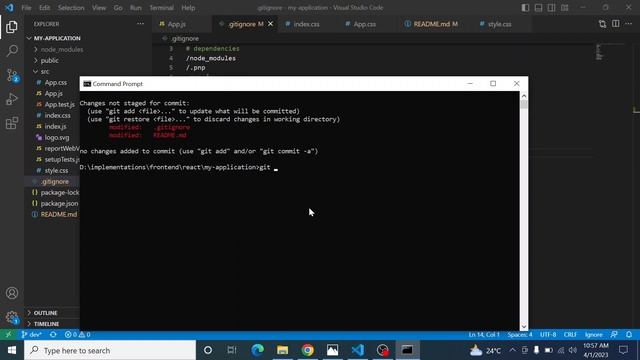Open the Terminal menu

tap(161, 8)
